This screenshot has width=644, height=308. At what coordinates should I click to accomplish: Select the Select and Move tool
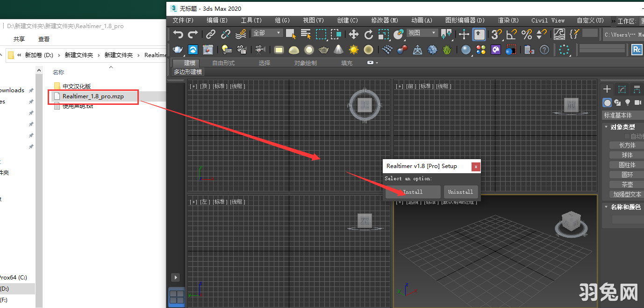[x=354, y=34]
